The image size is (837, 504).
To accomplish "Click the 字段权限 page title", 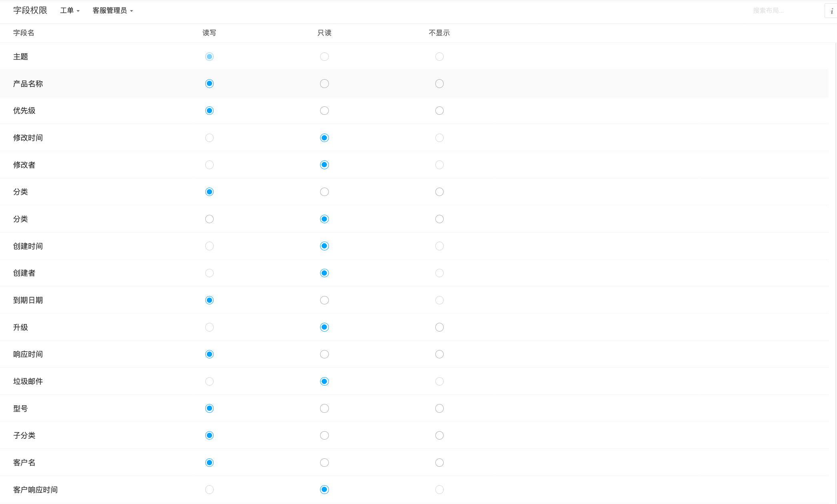I will click(30, 10).
